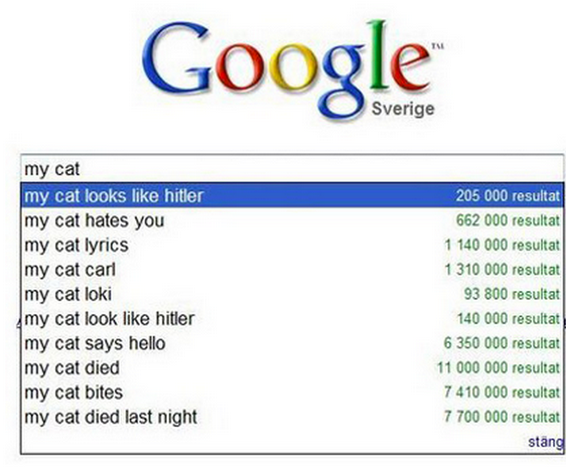Close suggestions with the 'stäng' link

[x=546, y=442]
